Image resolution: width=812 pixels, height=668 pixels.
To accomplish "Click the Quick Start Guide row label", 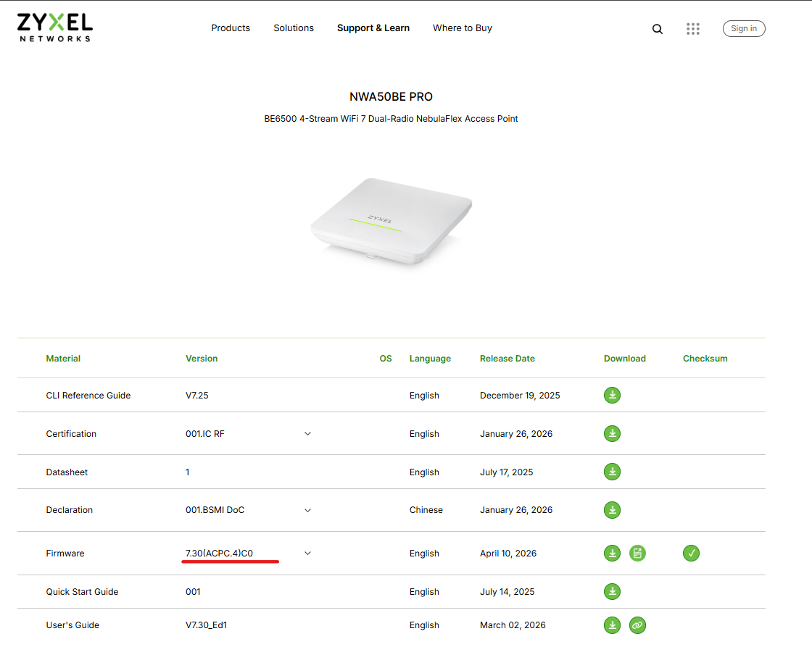I will tap(82, 591).
